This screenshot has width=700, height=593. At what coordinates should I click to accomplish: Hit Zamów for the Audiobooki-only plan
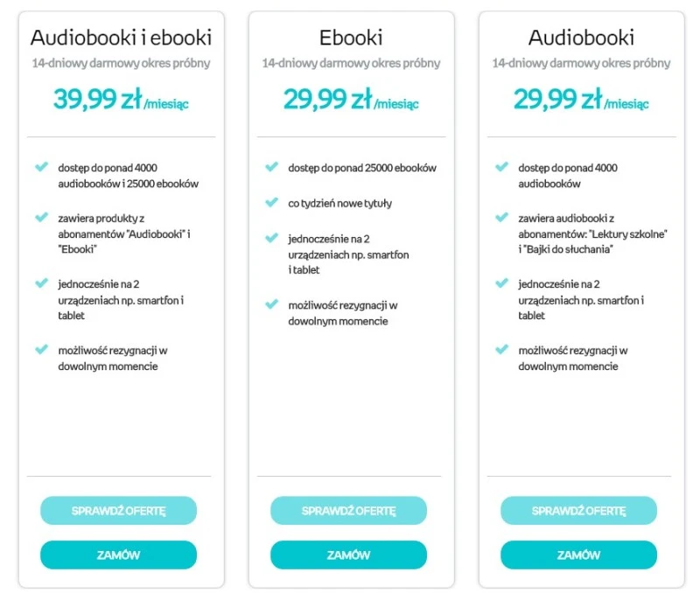tap(578, 555)
